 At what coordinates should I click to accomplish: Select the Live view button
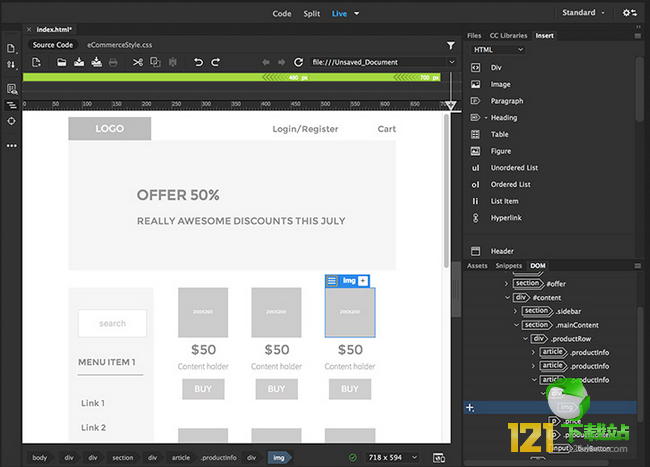click(339, 13)
